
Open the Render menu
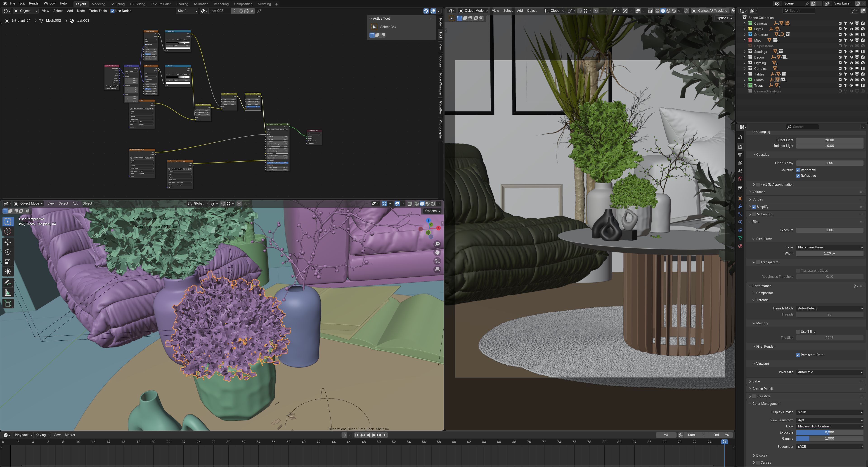click(34, 3)
